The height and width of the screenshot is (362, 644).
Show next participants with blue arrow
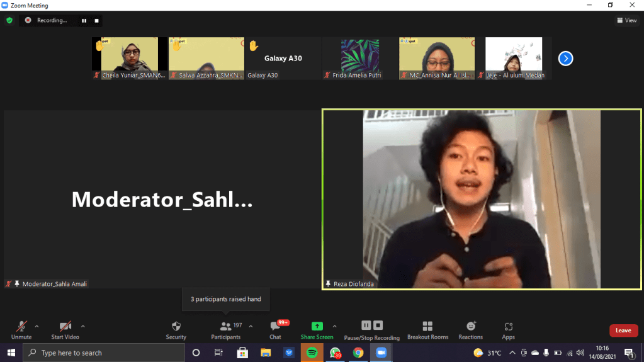pyautogui.click(x=565, y=59)
